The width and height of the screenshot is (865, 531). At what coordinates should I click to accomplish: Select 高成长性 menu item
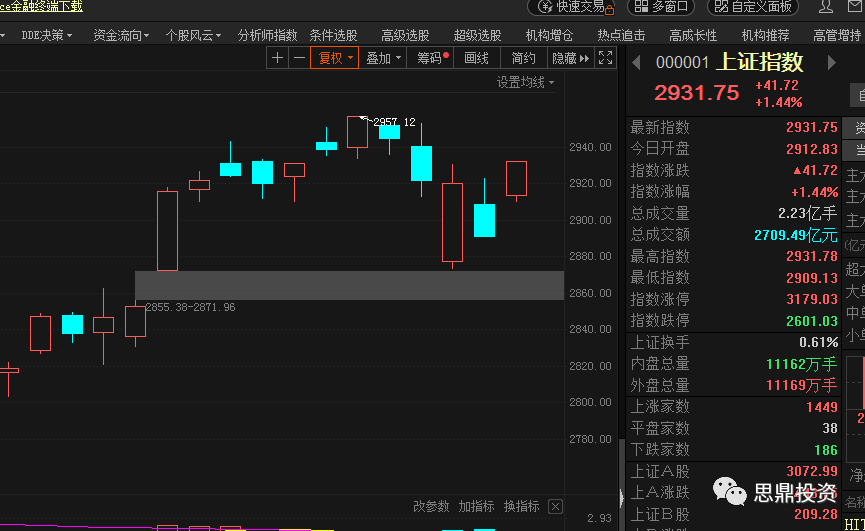693,35
